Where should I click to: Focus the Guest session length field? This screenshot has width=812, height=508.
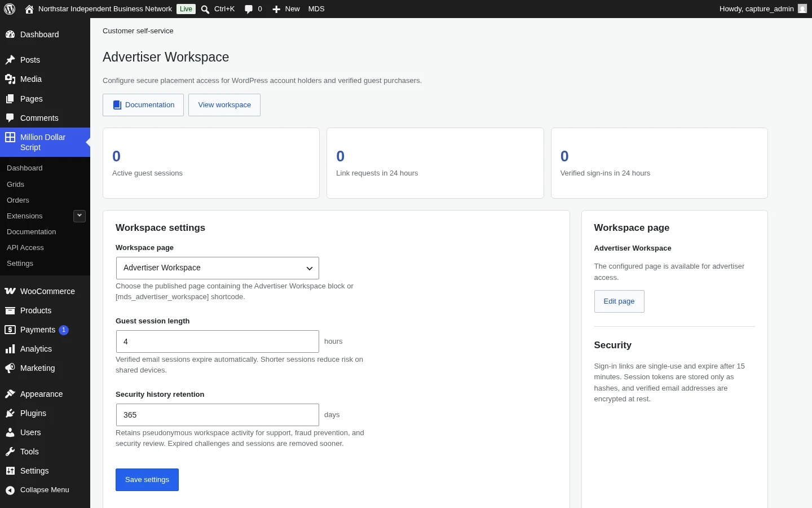pos(218,341)
